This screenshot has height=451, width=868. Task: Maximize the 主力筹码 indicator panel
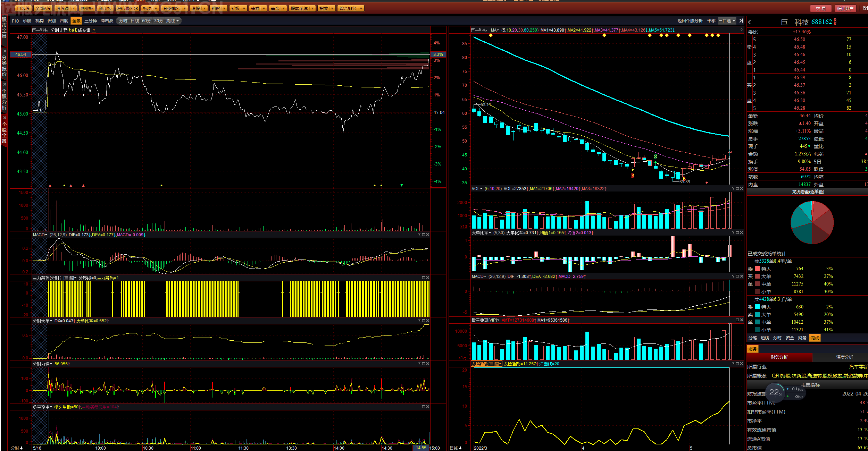point(424,278)
